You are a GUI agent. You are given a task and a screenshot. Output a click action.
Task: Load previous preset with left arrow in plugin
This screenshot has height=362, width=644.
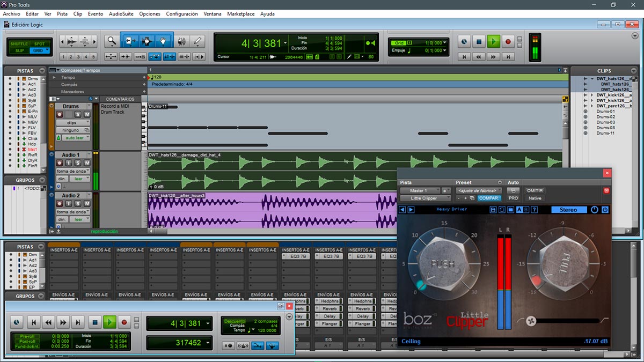pos(402,210)
